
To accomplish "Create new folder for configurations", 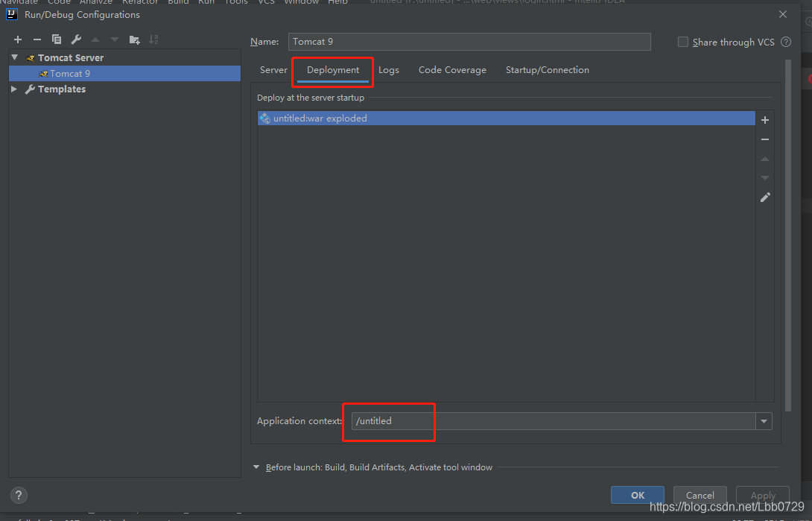I will click(135, 40).
